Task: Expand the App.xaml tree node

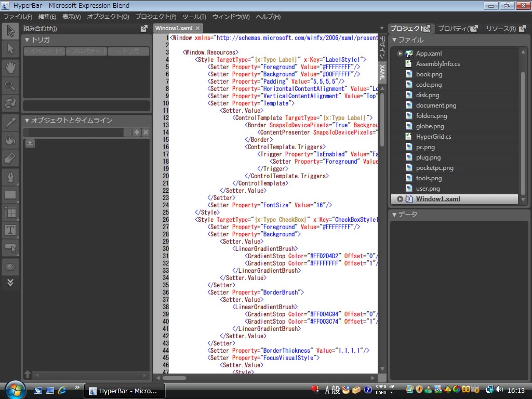Action: point(400,54)
